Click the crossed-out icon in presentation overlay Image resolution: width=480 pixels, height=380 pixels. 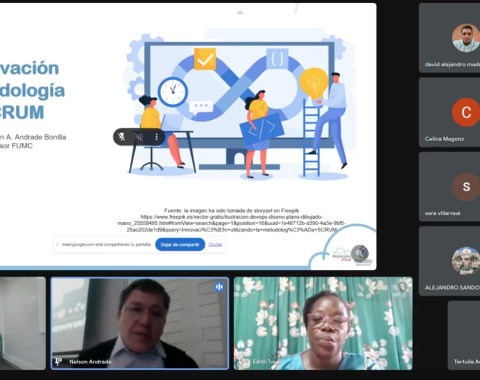pyautogui.click(x=139, y=137)
